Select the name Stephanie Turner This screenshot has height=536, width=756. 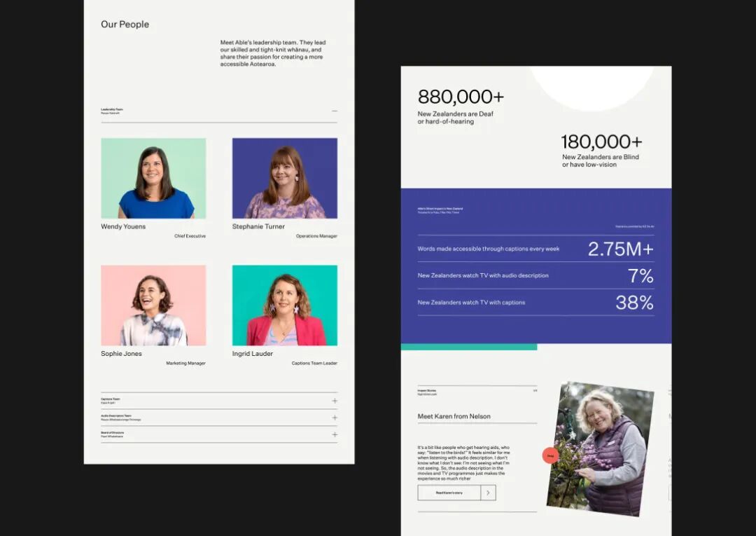pos(258,226)
